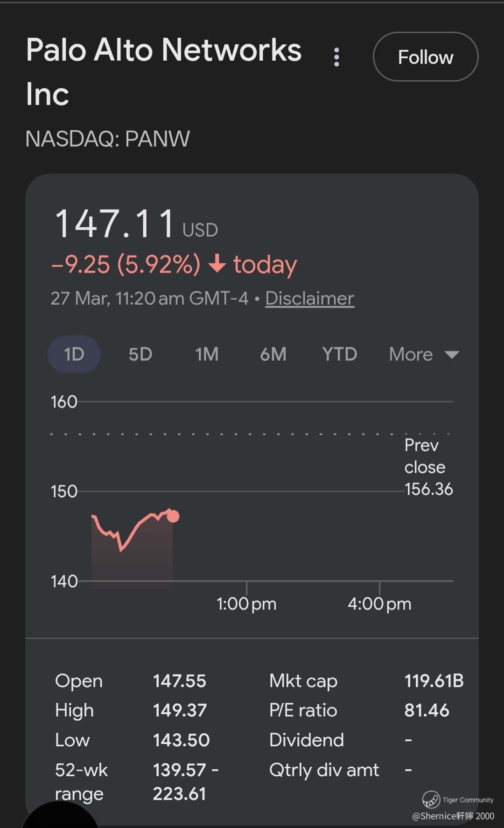Click the dropdown arrow beside More

[452, 355]
